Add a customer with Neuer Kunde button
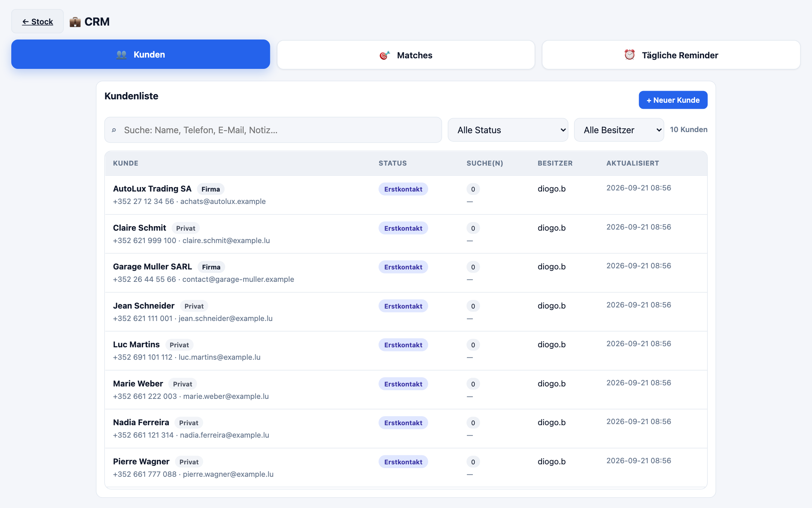Image resolution: width=812 pixels, height=508 pixels. point(673,100)
